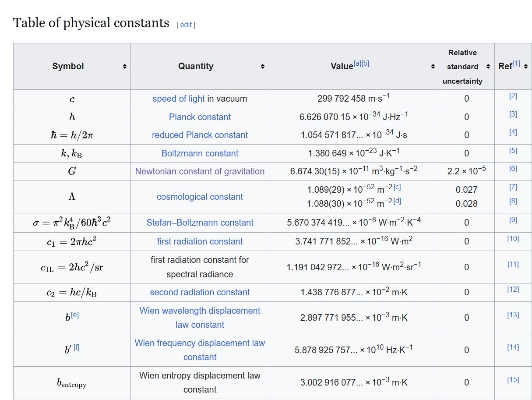Toggle sorting on the Ref column
Screen dimensions: 532x400
point(525,66)
